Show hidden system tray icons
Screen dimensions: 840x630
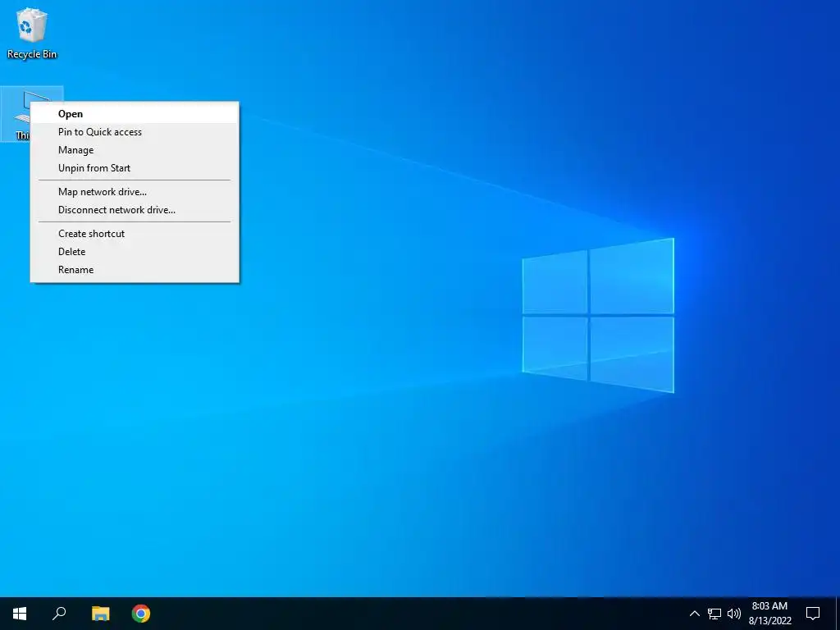pyautogui.click(x=694, y=614)
